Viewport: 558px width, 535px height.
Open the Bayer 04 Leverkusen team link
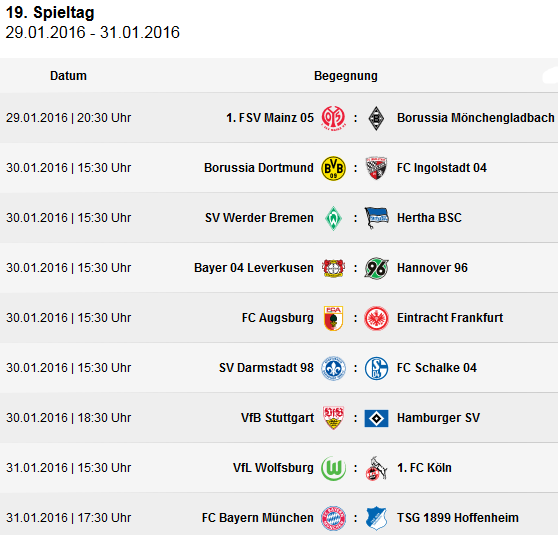click(x=254, y=268)
